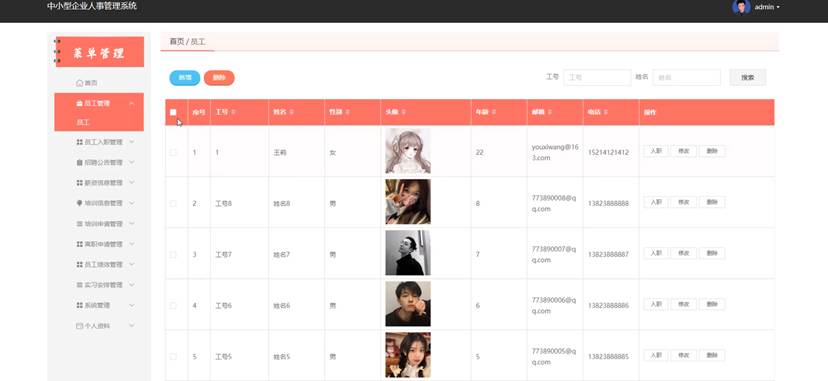Expand the 培训申请管理 chevron

131,224
